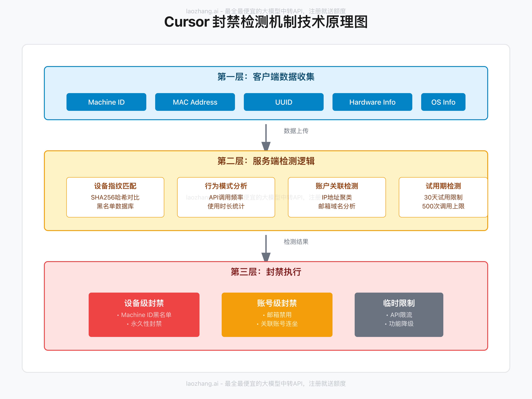Click heading 第二层：服务端检测逻辑
Image resolution: width=532 pixels, height=399 pixels.
[266, 161]
